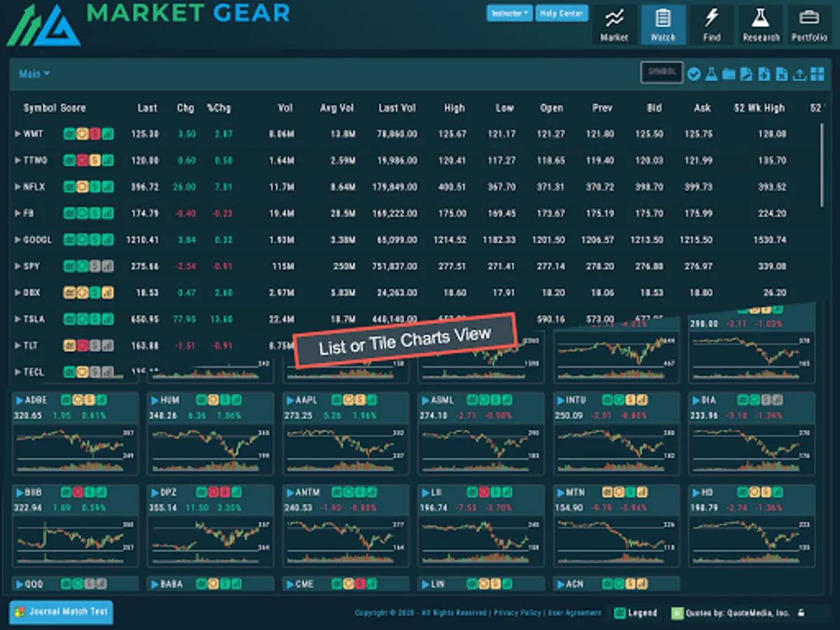This screenshot has width=840, height=630.
Task: Click NFLX's yellow circle score badge
Action: click(x=82, y=187)
